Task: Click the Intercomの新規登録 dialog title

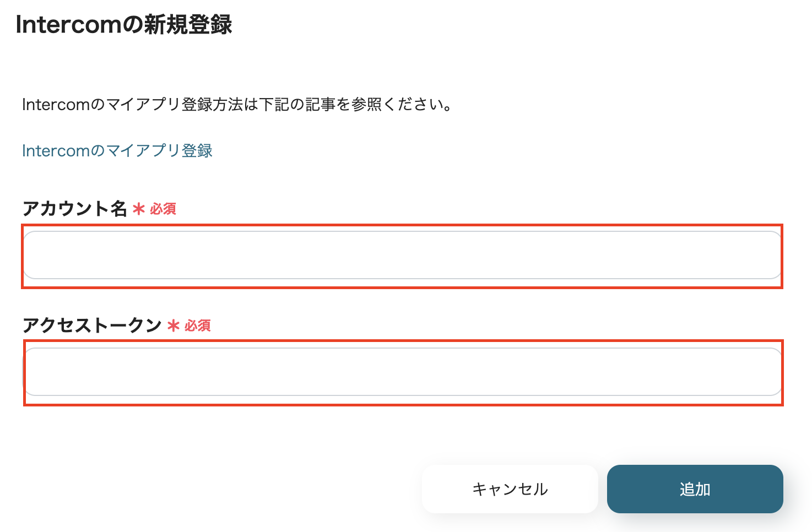Action: (x=123, y=24)
